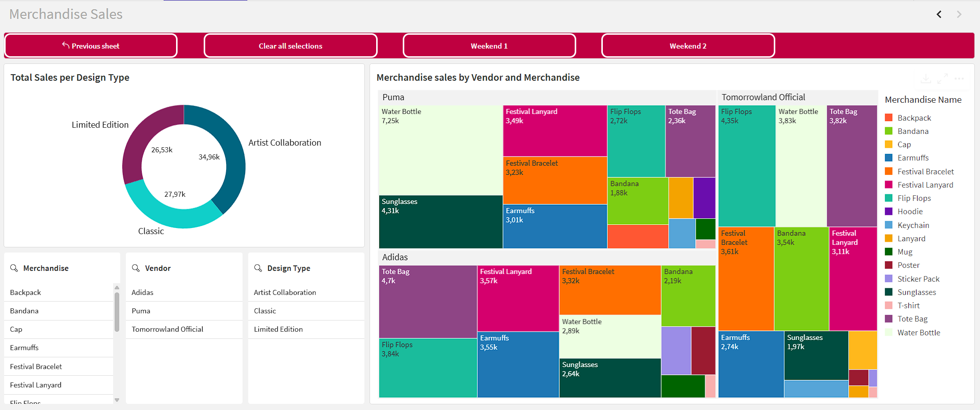This screenshot has width=980, height=410.
Task: Select the Weekend 1 button
Action: click(489, 46)
